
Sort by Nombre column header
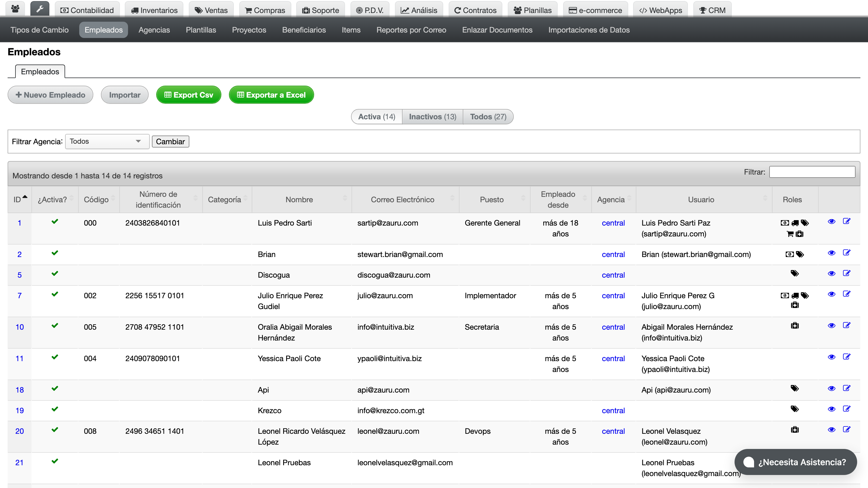(x=302, y=199)
